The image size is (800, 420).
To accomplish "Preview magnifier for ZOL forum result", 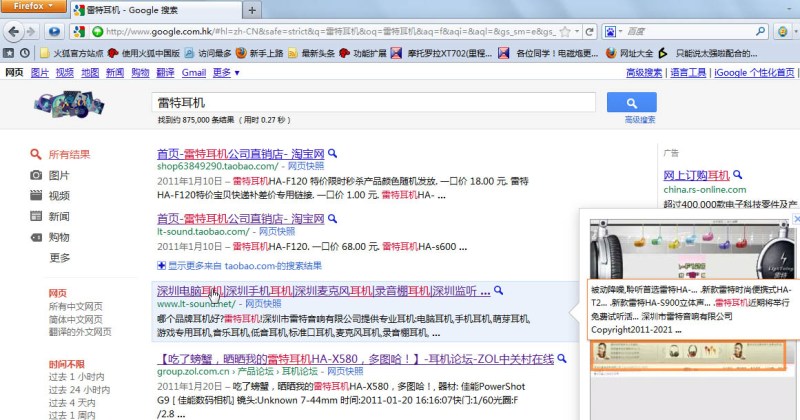I will 562,359.
